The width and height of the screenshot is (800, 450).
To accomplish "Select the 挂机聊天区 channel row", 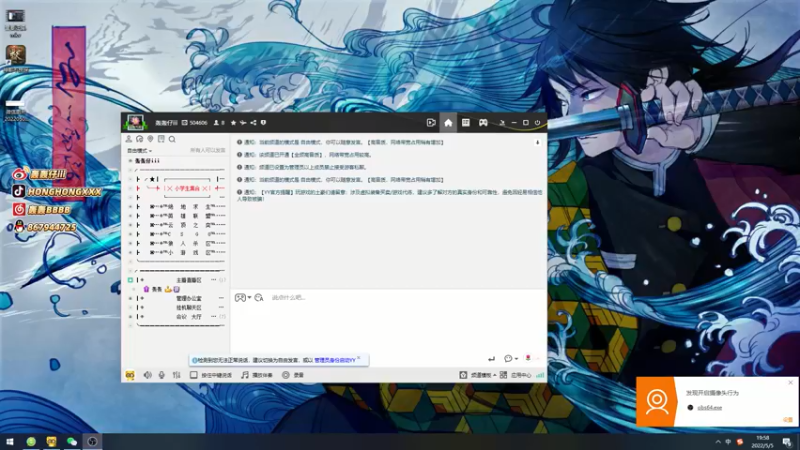I will point(177,308).
